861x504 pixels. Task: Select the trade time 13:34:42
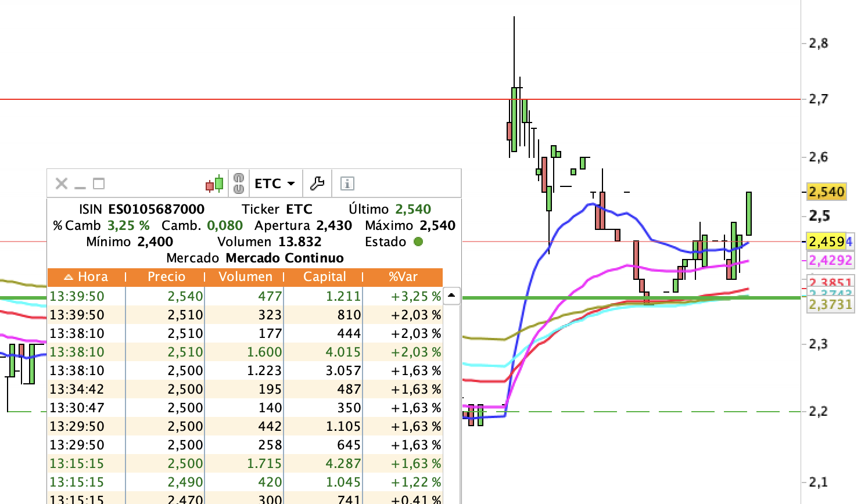pos(77,389)
